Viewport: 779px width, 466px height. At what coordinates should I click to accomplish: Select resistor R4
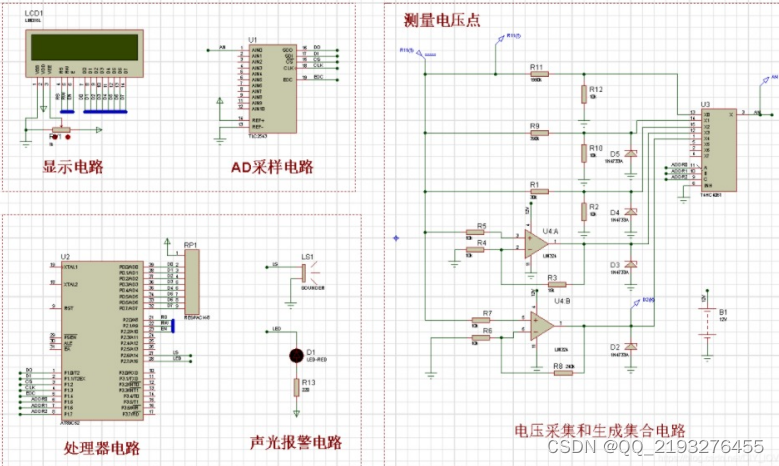(x=475, y=249)
